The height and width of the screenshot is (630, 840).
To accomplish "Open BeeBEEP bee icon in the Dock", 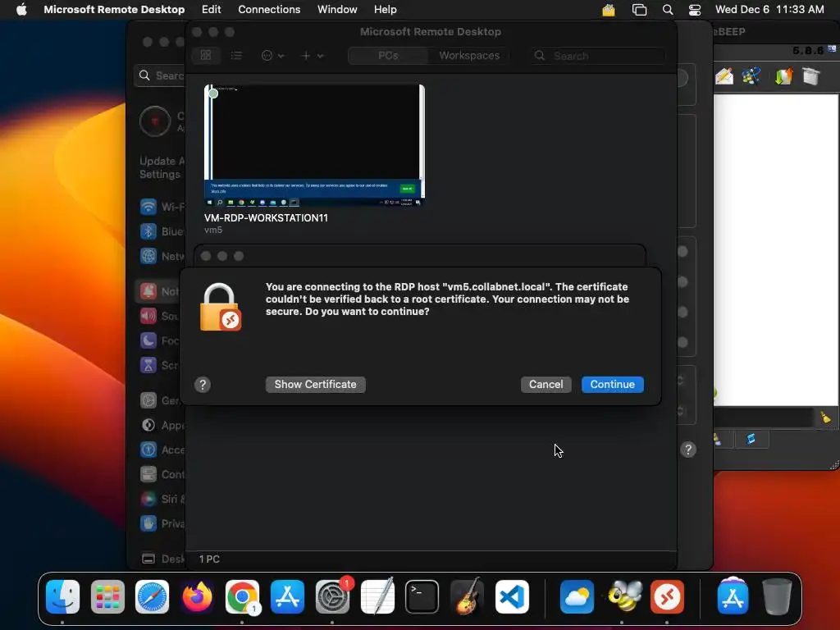I will coord(623,596).
